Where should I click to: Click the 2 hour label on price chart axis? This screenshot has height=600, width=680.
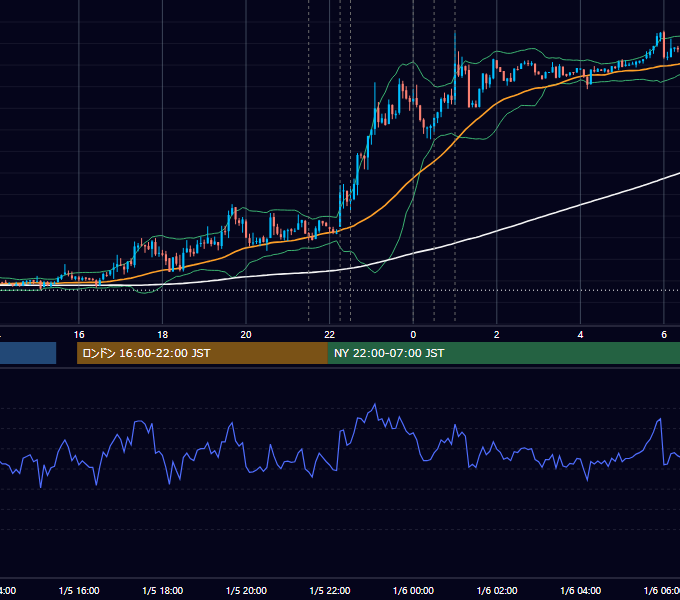point(497,335)
